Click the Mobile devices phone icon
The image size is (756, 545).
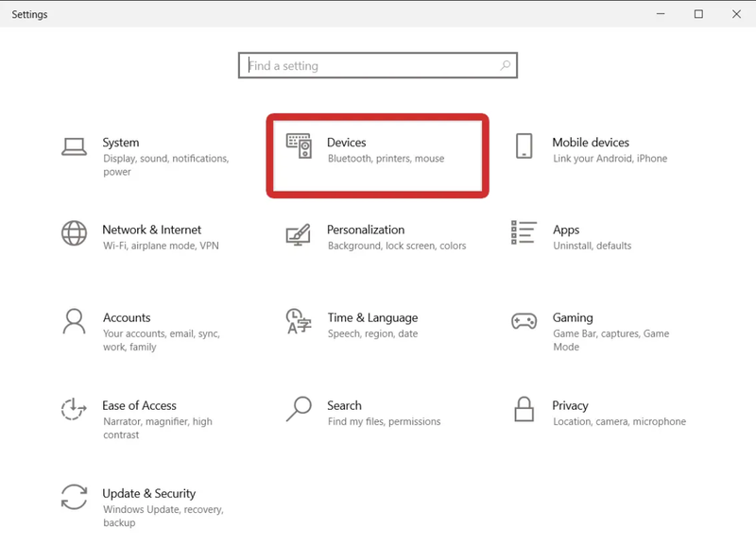(524, 145)
